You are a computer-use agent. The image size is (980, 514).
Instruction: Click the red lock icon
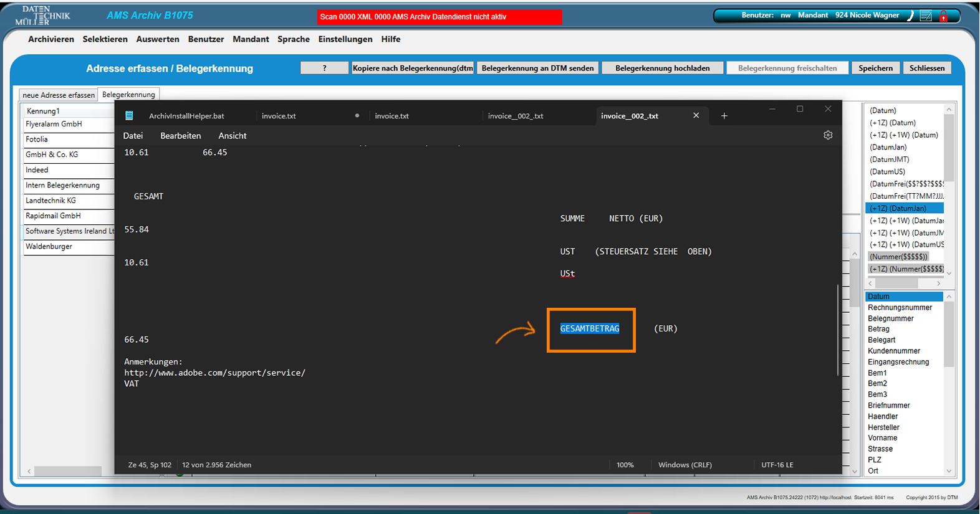tap(943, 16)
